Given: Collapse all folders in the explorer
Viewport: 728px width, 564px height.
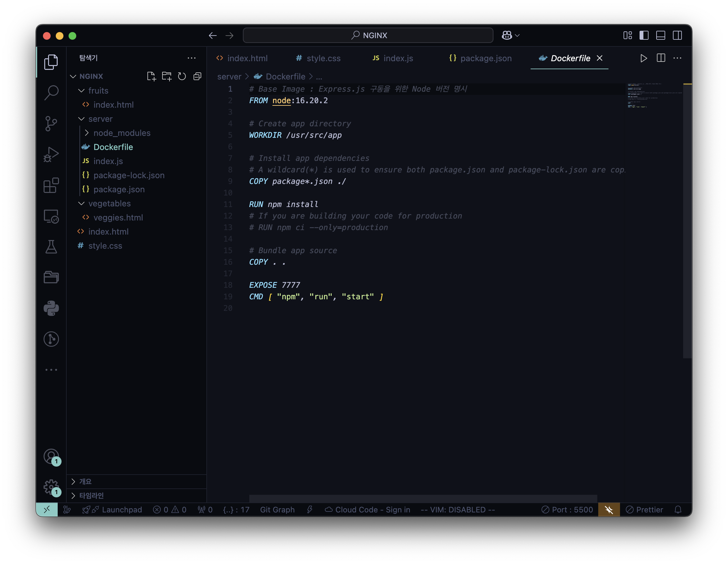Looking at the screenshot, I should [197, 76].
